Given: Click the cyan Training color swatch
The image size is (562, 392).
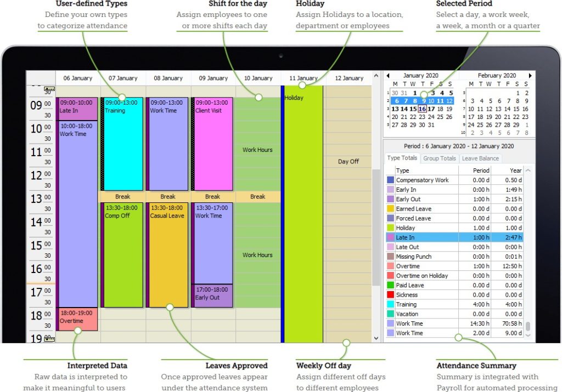Looking at the screenshot, I should (x=390, y=304).
